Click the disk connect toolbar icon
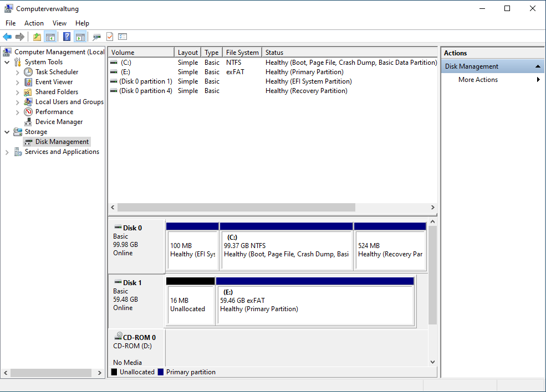Screen dimensions: 546x392 [96, 37]
